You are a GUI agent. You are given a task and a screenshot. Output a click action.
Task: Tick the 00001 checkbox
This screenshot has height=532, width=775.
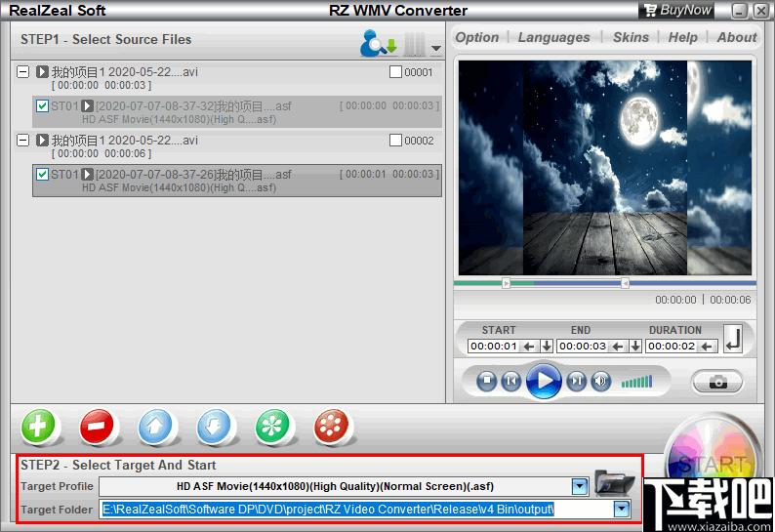pos(395,72)
